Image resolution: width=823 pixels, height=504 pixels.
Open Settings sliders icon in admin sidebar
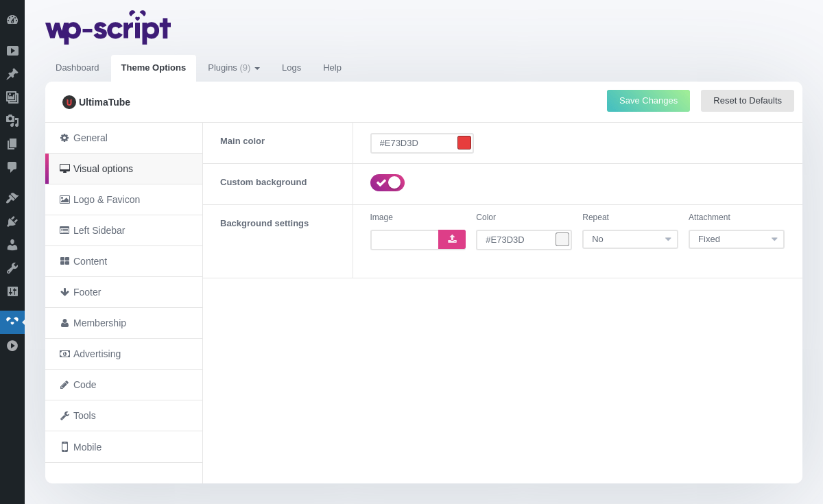click(x=12, y=291)
